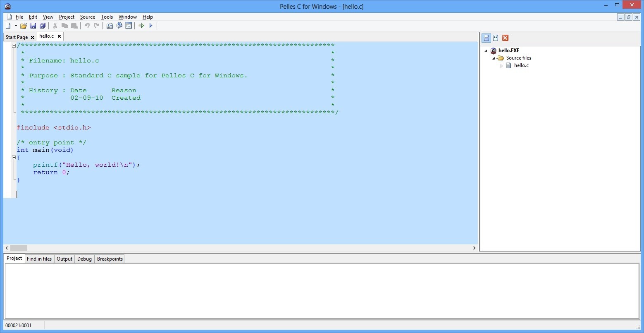Collapse the header comment fold marker
Viewport: 644px width, 333px height.
[14, 46]
